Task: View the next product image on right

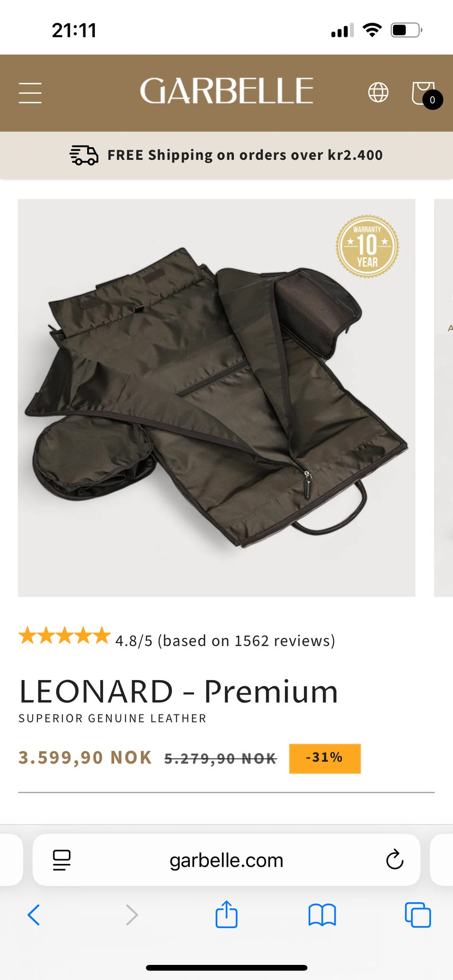Action: coord(444,398)
